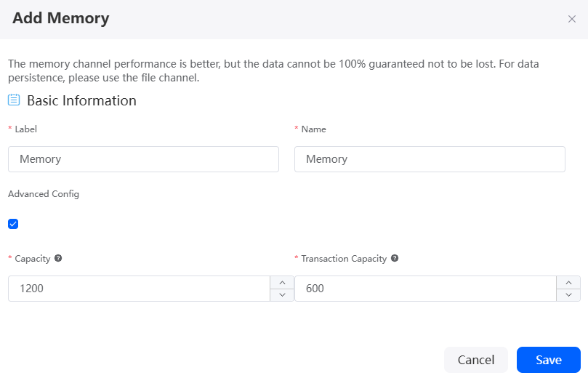
Task: Decrease Capacity with the down arrow
Action: (282, 295)
